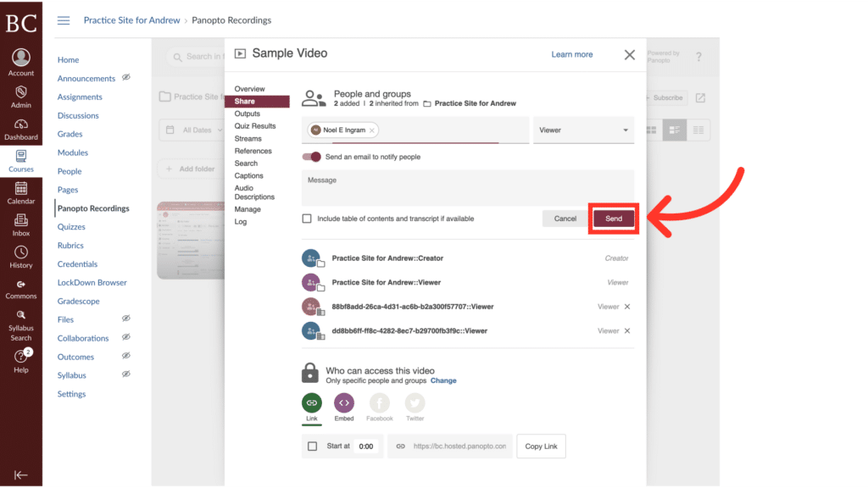The height and width of the screenshot is (488, 868).
Task: Click Change access link
Action: 443,380
